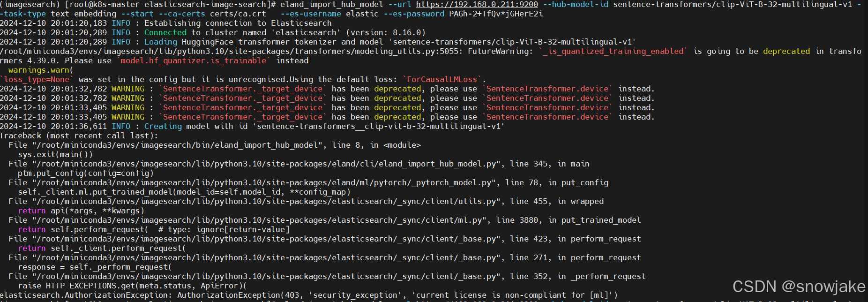This screenshot has height=302, width=868.
Task: Click 'line 455, in wrapped' text
Action: point(557,202)
